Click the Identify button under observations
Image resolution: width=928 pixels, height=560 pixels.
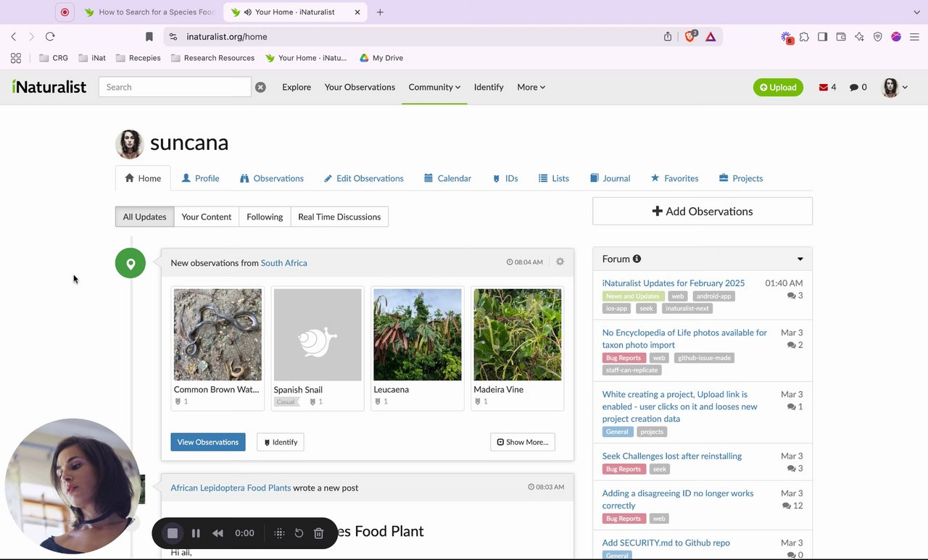(x=281, y=442)
